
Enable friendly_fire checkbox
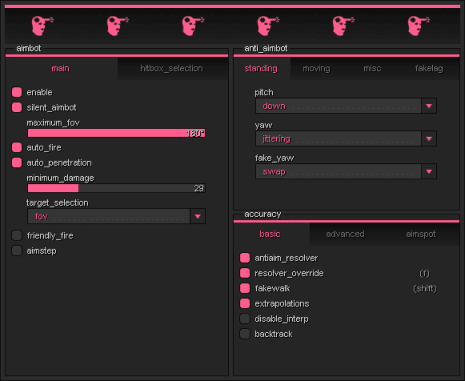[x=17, y=236]
